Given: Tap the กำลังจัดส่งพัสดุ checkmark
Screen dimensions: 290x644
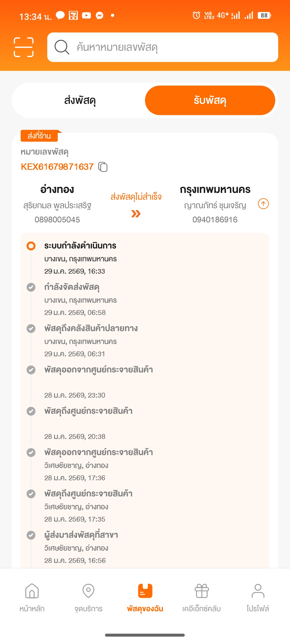Looking at the screenshot, I should [x=31, y=287].
